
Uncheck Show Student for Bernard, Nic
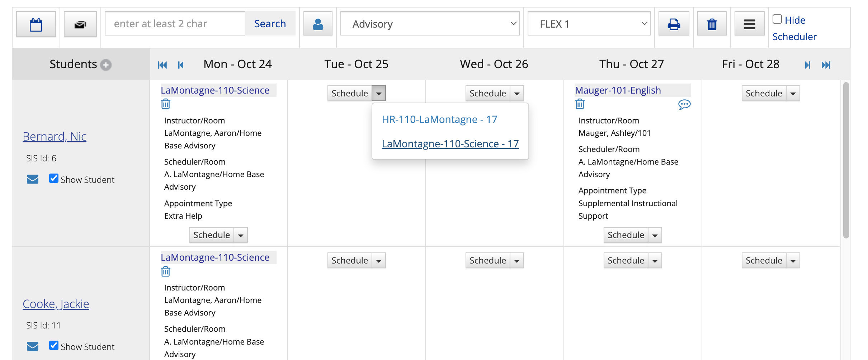click(x=54, y=178)
